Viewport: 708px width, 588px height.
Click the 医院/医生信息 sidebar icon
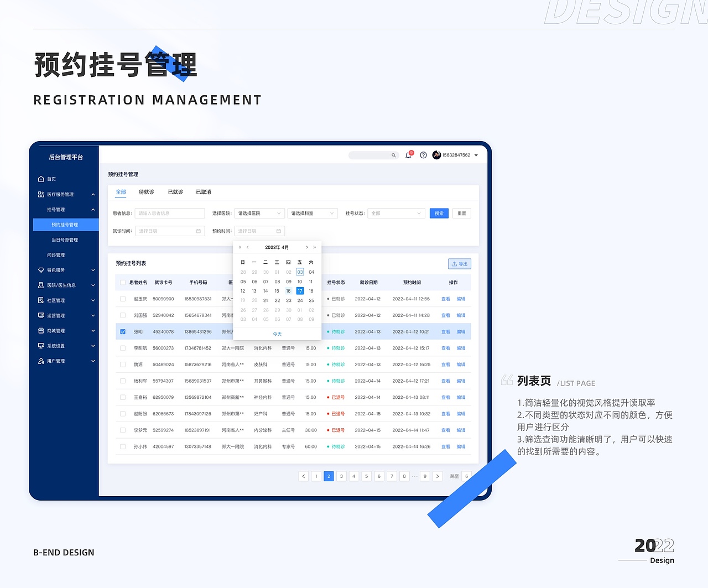(40, 285)
